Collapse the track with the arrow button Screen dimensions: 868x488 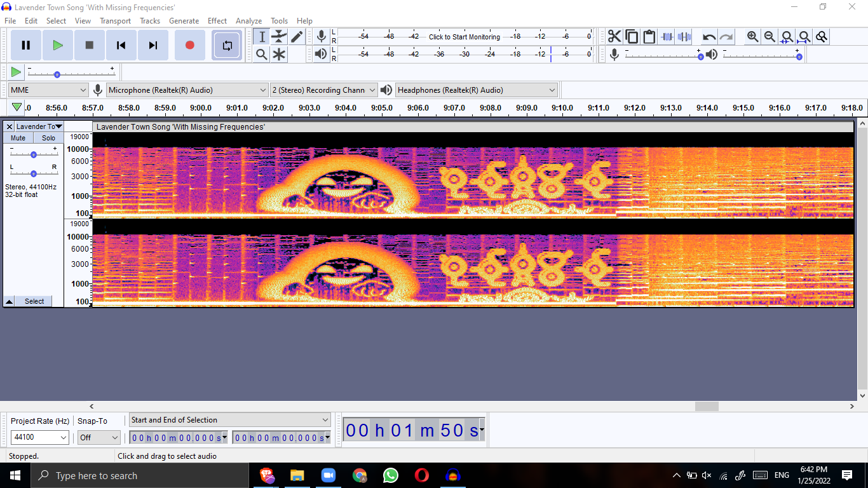[x=10, y=301]
